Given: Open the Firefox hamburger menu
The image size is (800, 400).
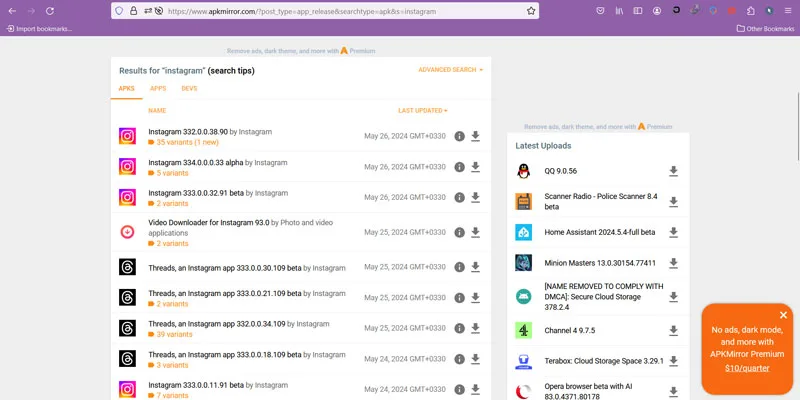Looking at the screenshot, I should coord(788,11).
